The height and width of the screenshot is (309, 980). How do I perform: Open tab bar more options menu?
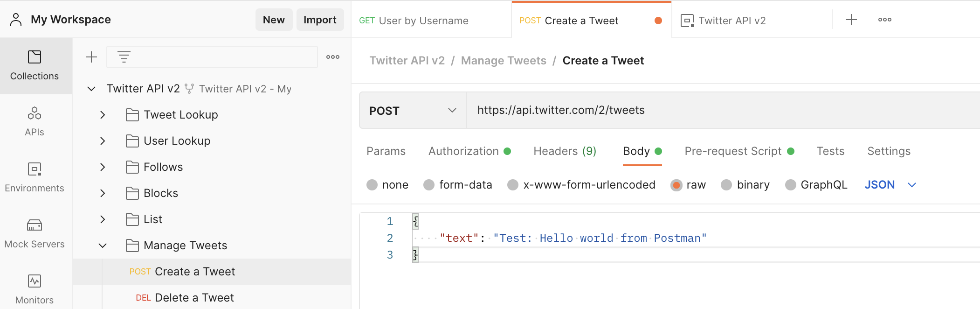pos(885,20)
